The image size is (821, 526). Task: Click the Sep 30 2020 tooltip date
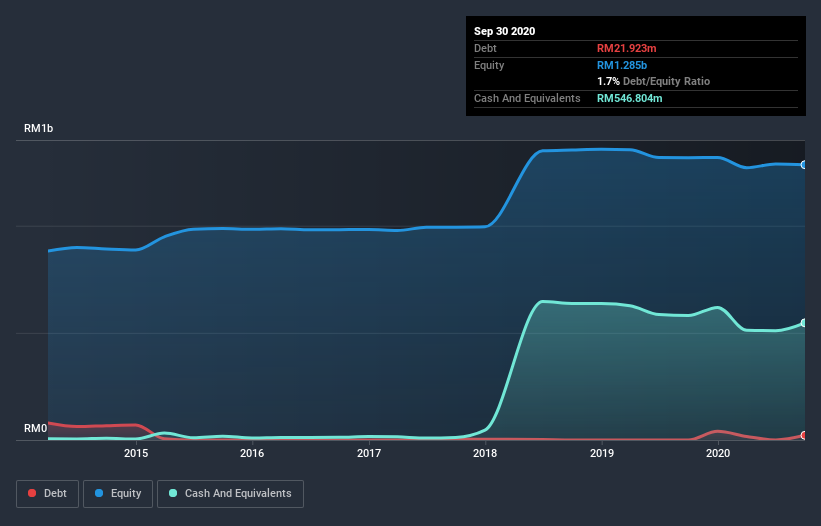504,31
